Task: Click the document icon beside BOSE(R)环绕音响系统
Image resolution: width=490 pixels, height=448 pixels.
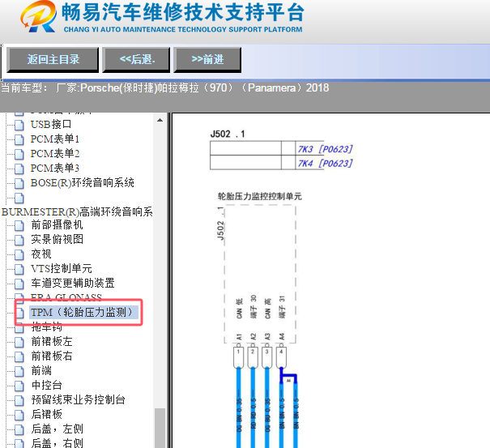Action: click(19, 183)
